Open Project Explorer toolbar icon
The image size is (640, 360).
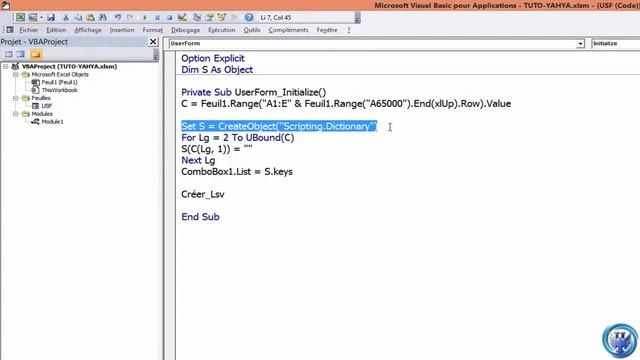click(197, 18)
